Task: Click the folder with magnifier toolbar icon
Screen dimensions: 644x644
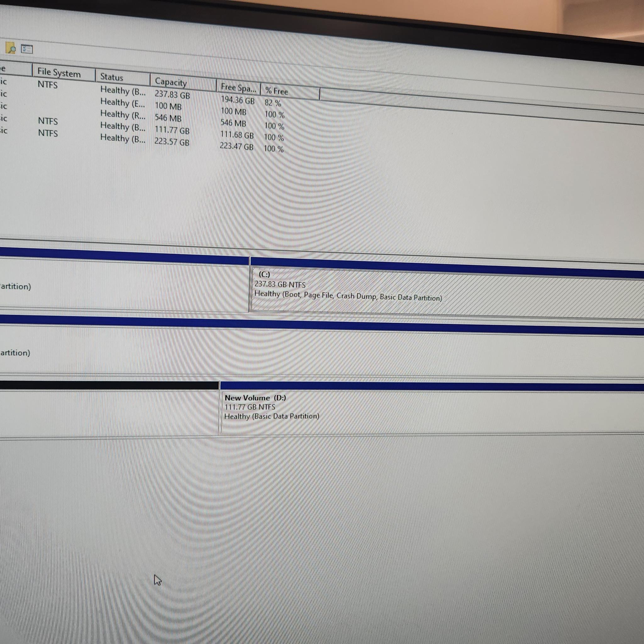Action: pyautogui.click(x=11, y=48)
